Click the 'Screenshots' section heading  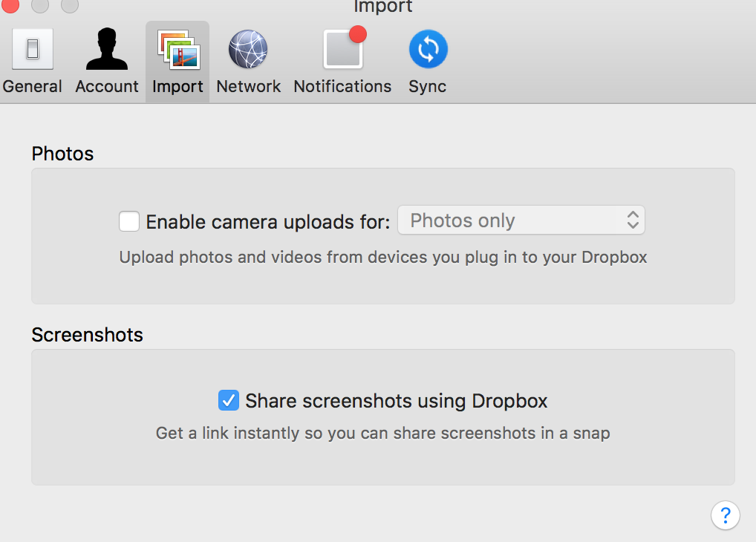[x=88, y=335]
